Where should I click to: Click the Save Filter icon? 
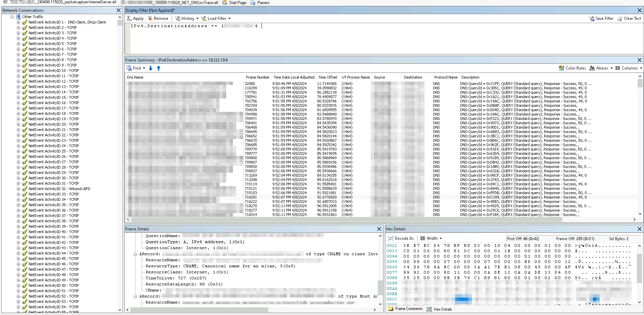tap(592, 18)
